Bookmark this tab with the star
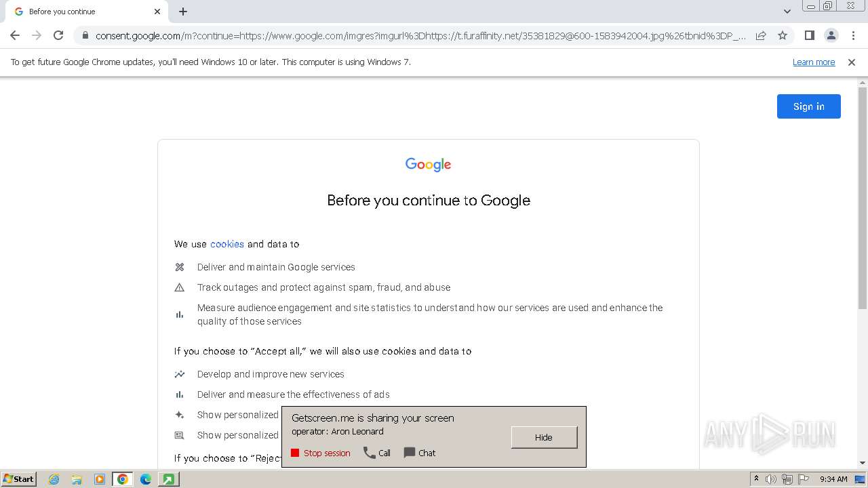868x488 pixels. [x=783, y=35]
